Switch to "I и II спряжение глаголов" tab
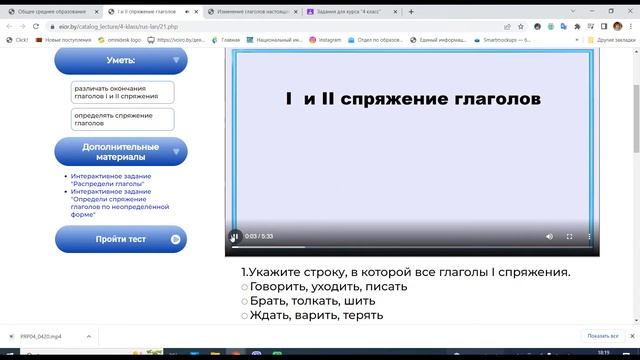This screenshot has height=360, width=640. click(146, 12)
